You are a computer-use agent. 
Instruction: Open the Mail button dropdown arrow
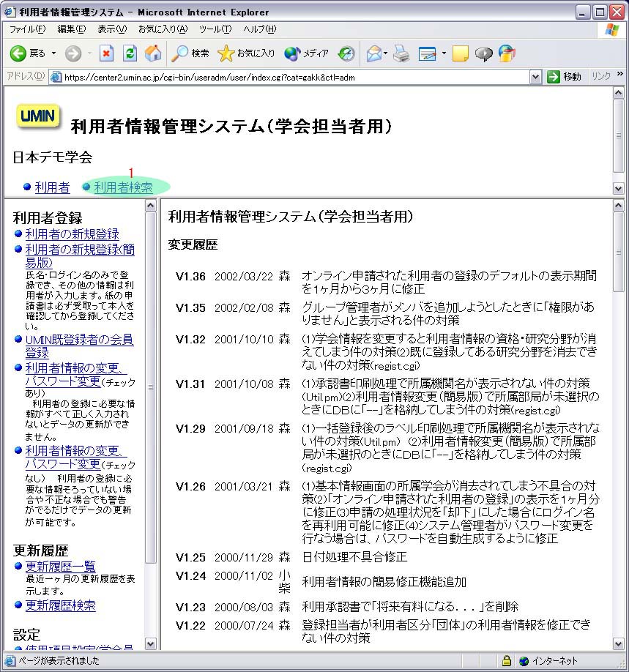tap(386, 53)
